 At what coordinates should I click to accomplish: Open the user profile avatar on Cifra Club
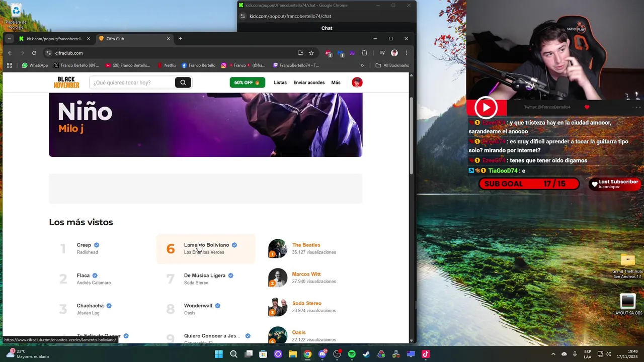[357, 82]
